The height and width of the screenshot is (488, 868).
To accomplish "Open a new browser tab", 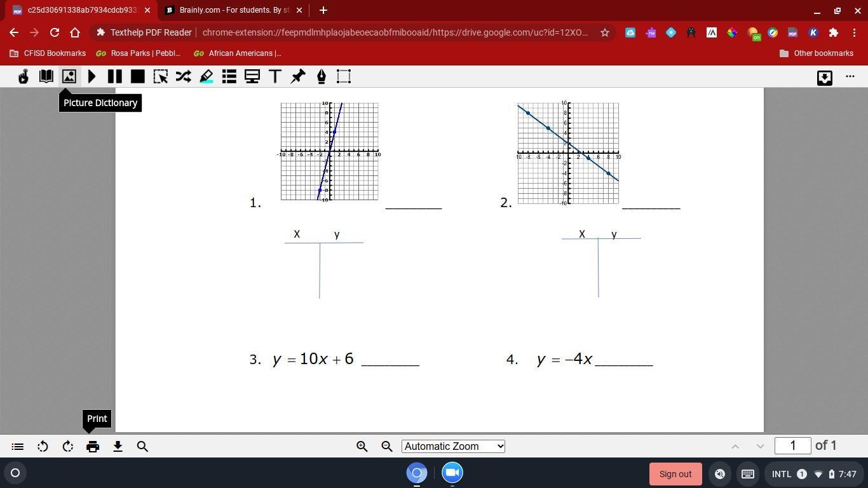I will tap(323, 10).
